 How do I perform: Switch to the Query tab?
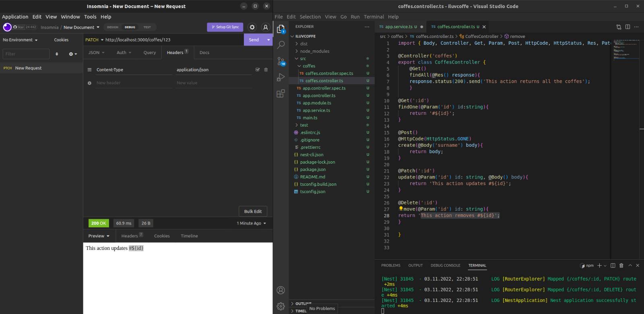149,52
